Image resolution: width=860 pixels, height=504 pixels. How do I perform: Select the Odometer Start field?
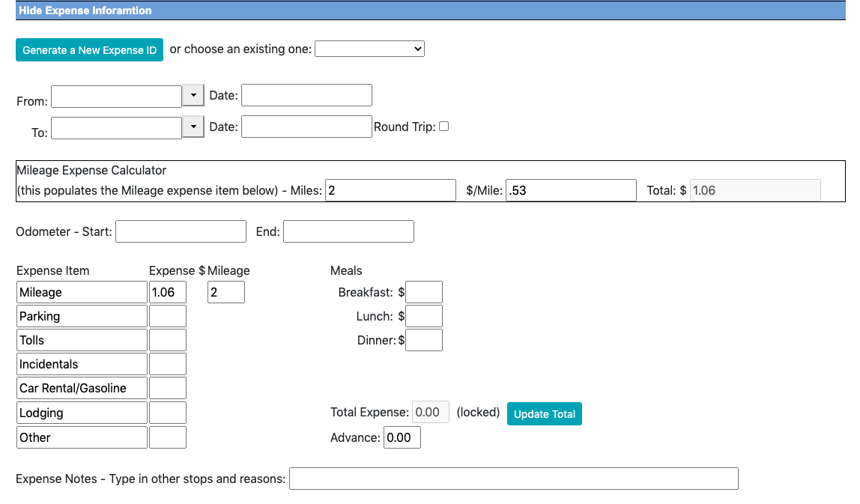[x=181, y=231]
